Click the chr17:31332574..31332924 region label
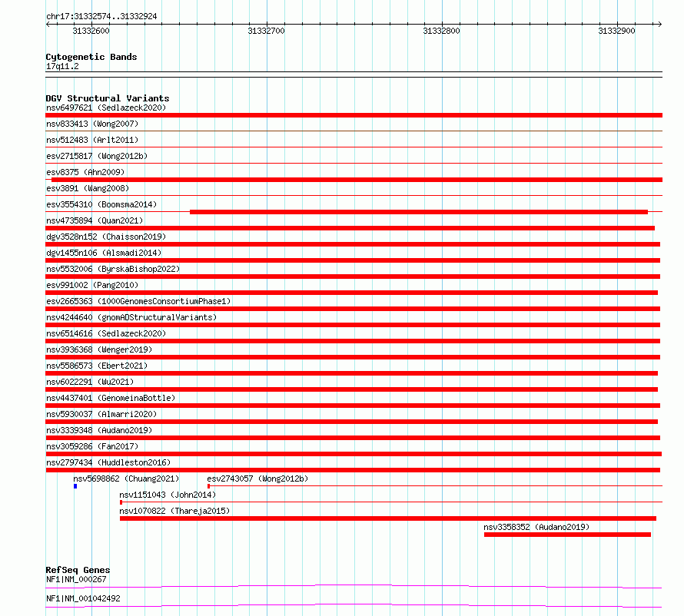 tap(101, 17)
